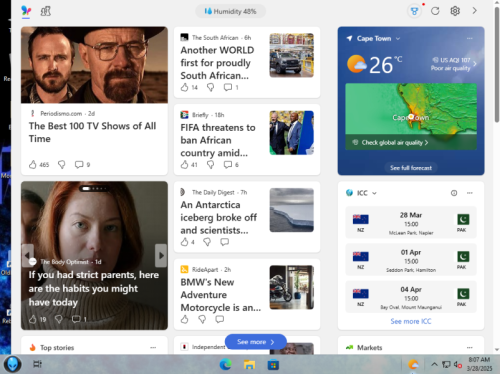The width and height of the screenshot is (500, 374).
Task: Like the Best 100 TV Shows article
Action: click(x=32, y=164)
